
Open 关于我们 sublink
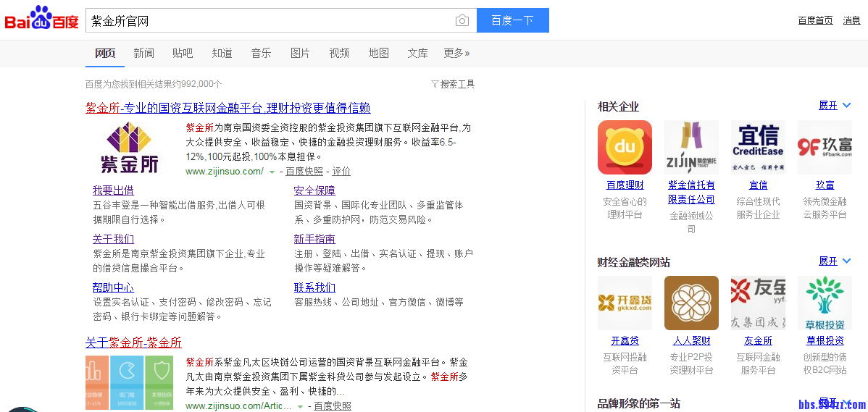click(x=113, y=239)
